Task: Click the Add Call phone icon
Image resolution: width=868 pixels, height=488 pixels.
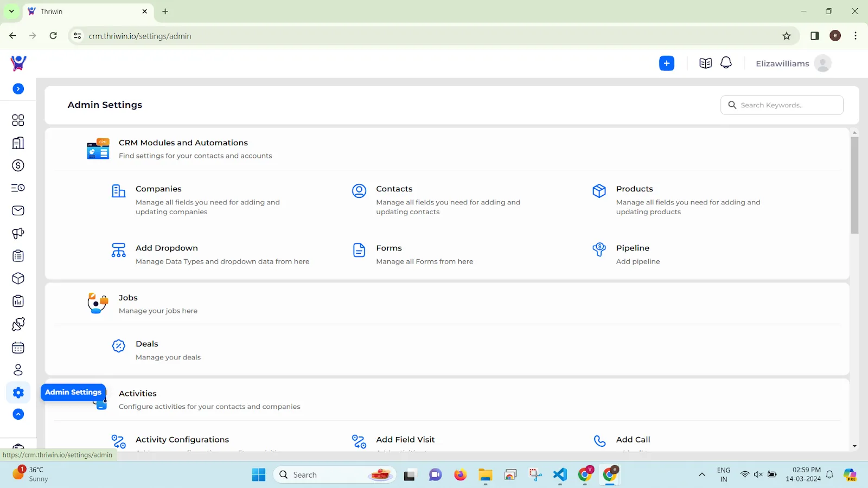Action: [599, 441]
